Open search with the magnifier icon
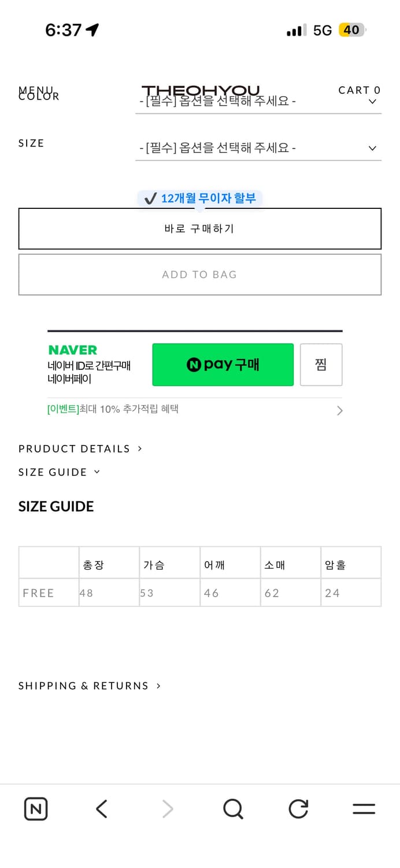This screenshot has height=868, width=400. pyautogui.click(x=233, y=808)
